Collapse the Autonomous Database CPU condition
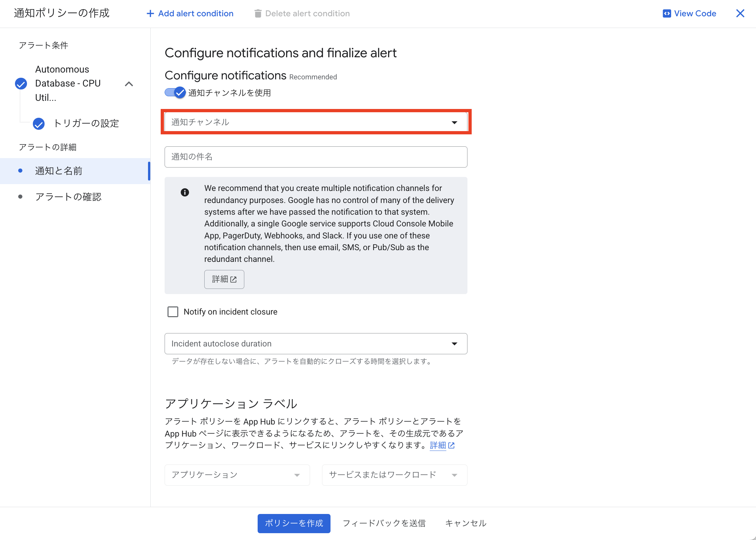756x540 pixels. [129, 84]
